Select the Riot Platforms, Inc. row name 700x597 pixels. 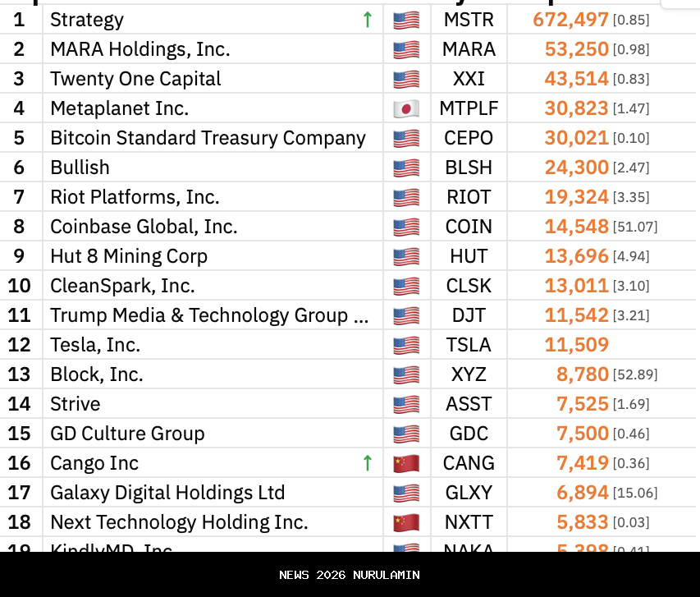135,197
